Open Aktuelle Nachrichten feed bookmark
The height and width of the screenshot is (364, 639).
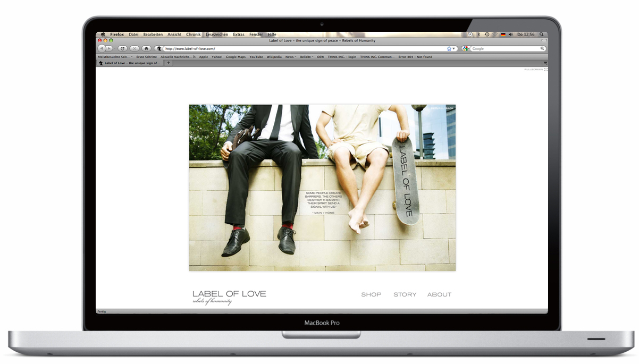(x=178, y=57)
